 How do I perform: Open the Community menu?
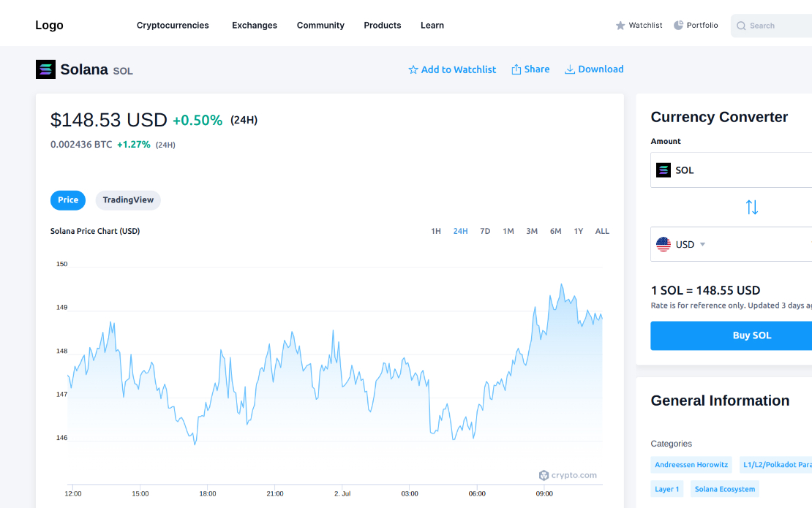pyautogui.click(x=320, y=26)
